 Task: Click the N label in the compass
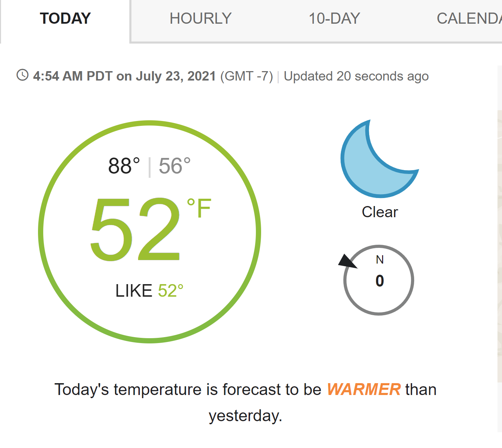coord(380,260)
